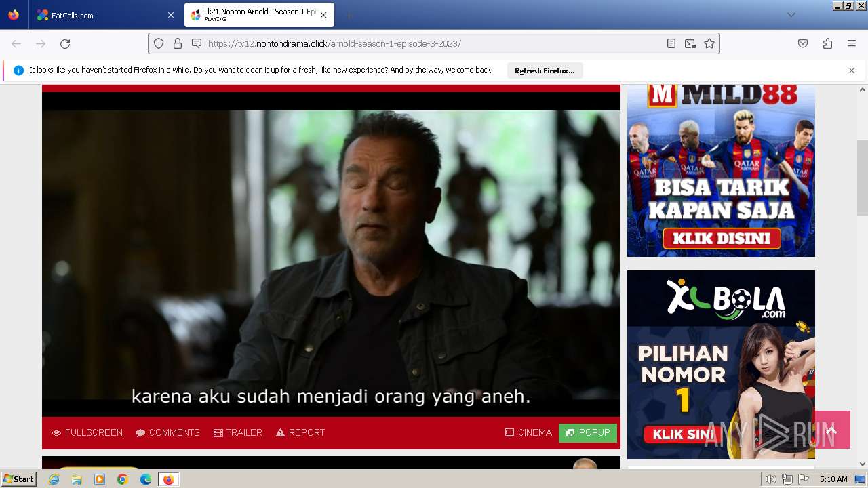Switch to the EatCells.com tab

[x=105, y=15]
